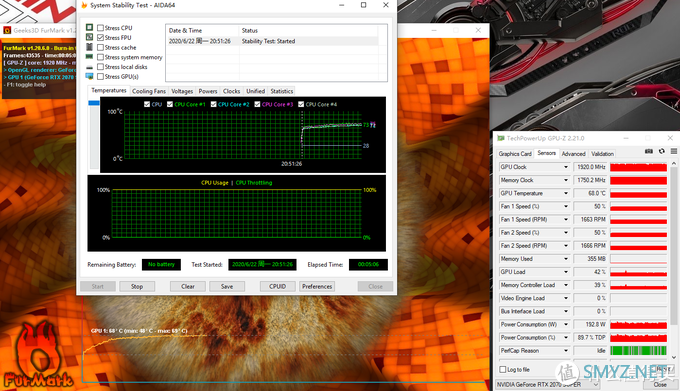Viewport: 680px width, 391px height.
Task: Open Fan 2 Speed (RPM) dropdown
Action: point(566,246)
